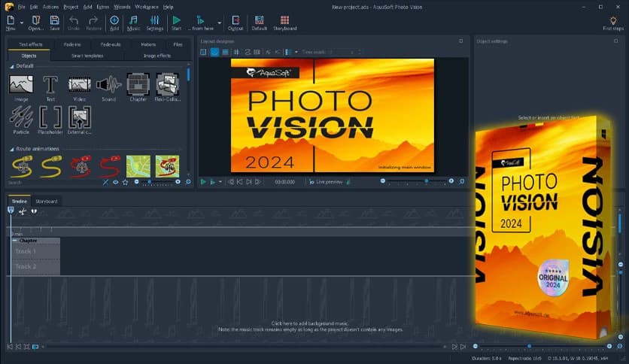Image resolution: width=629 pixels, height=364 pixels.
Task: Click the scissors split icon in Timeline
Action: [23, 211]
